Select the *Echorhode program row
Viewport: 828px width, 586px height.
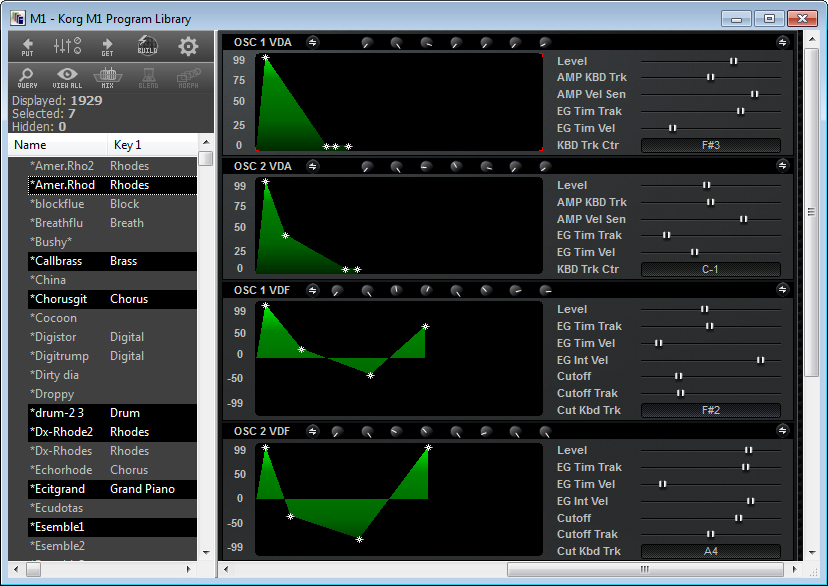pos(112,470)
